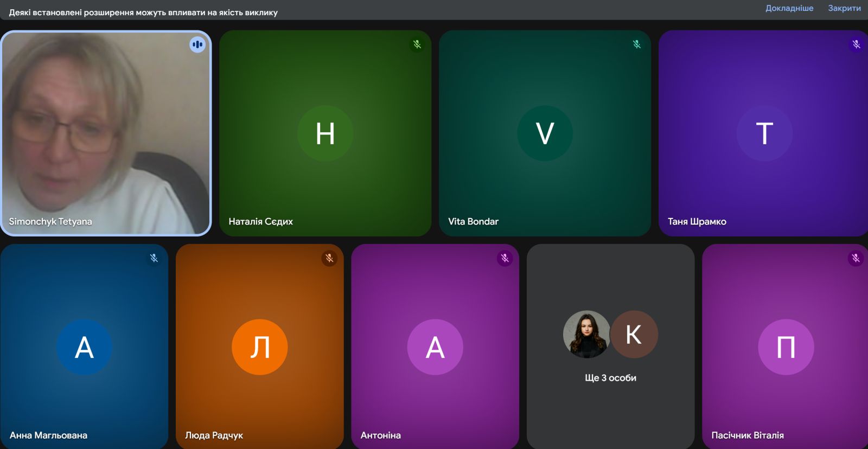Click the purple T avatar of Таня Шрамко
This screenshot has height=449, width=868.
pyautogui.click(x=764, y=133)
